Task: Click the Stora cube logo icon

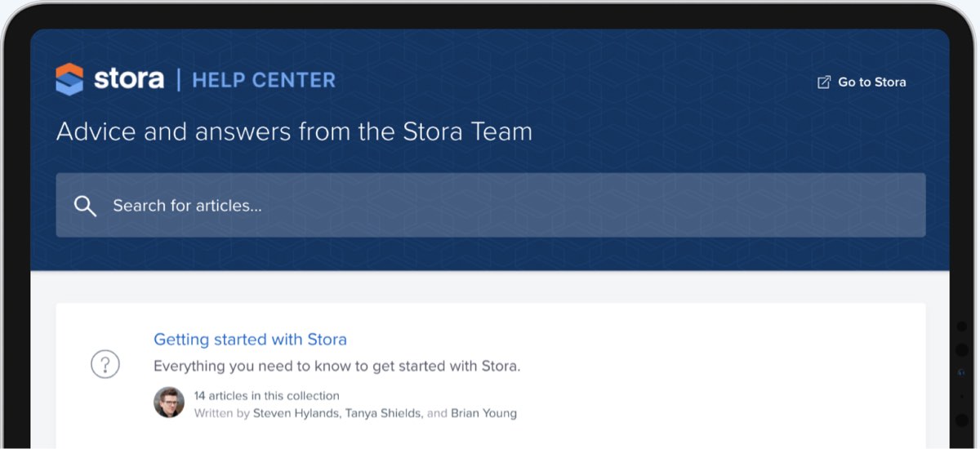Action: 69,79
